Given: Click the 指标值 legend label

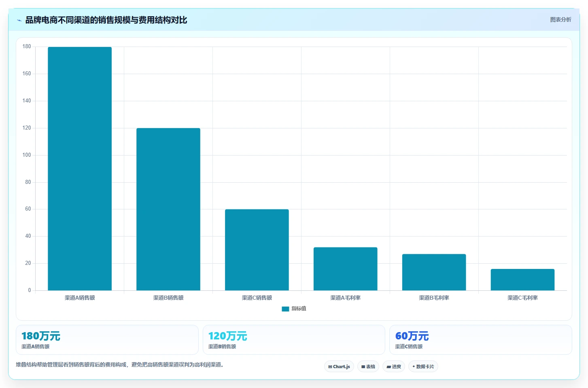Looking at the screenshot, I should [299, 309].
